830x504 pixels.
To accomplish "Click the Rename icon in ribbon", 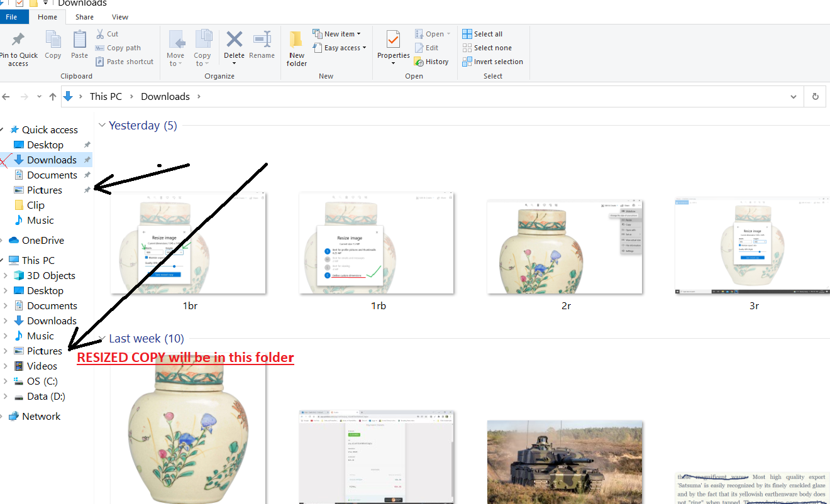I will (262, 40).
